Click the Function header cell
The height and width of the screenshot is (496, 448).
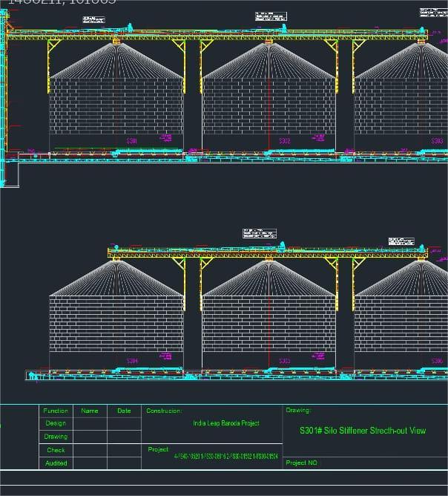56,411
